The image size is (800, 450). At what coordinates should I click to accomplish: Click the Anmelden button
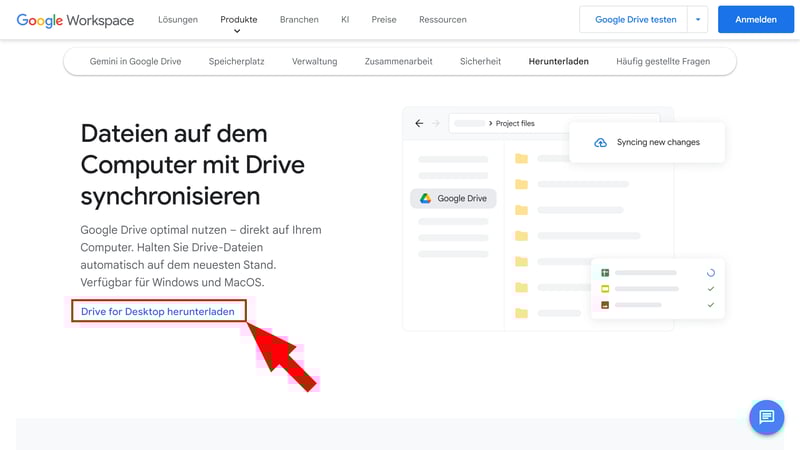click(x=755, y=20)
